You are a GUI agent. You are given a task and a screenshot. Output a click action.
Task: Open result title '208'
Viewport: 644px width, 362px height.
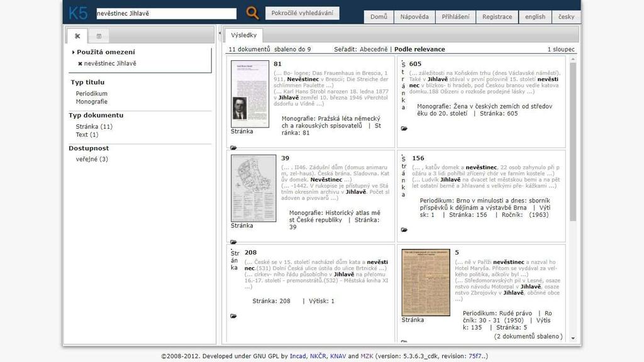point(250,253)
